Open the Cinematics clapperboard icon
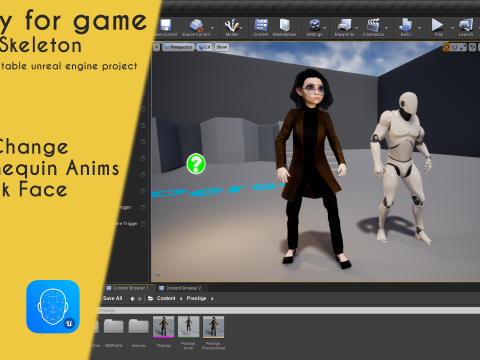The height and width of the screenshot is (360, 480). pos(373,26)
